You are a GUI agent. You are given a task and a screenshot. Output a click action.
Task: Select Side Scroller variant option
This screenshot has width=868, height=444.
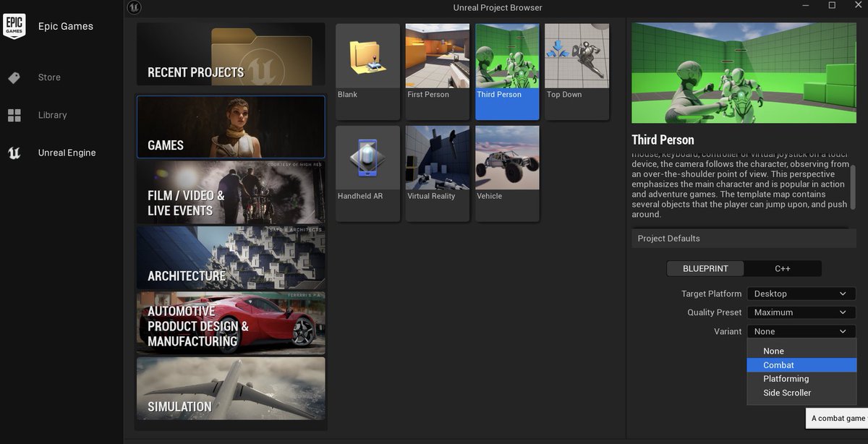[x=801, y=393]
